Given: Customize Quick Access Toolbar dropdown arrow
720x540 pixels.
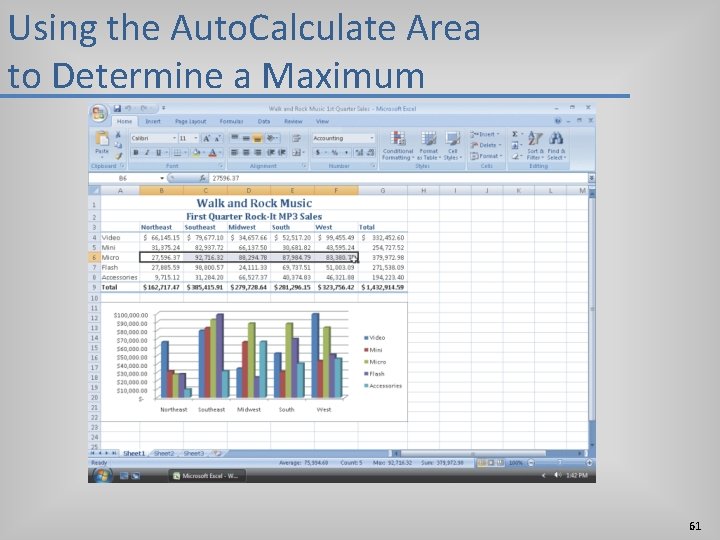Looking at the screenshot, I should [x=163, y=109].
